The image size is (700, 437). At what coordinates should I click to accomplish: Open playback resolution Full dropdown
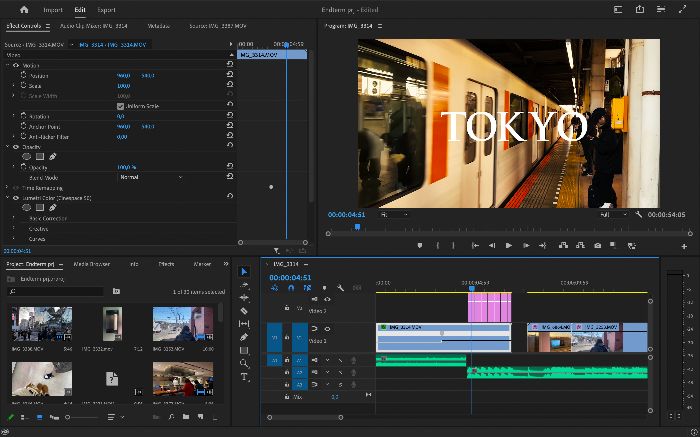click(x=613, y=215)
